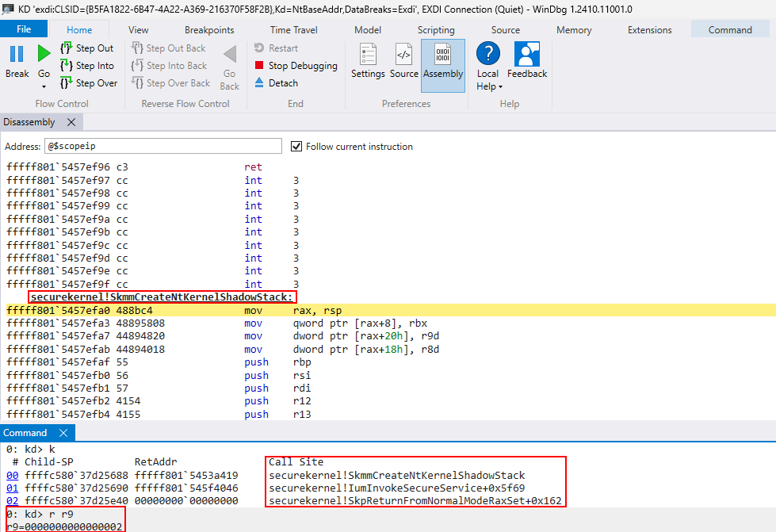Screen dimensions: 776x532
Task: Click push r13 instruction line
Action: [x=159, y=414]
